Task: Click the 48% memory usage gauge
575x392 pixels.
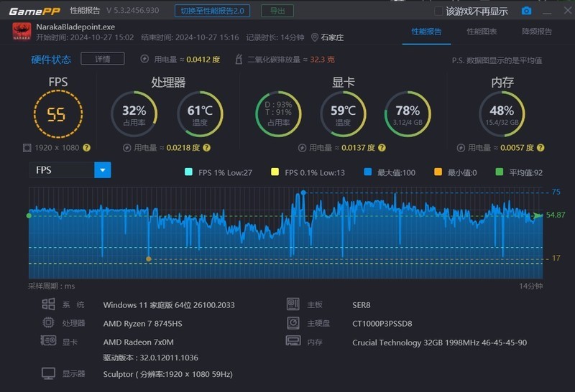Action: 502,114
